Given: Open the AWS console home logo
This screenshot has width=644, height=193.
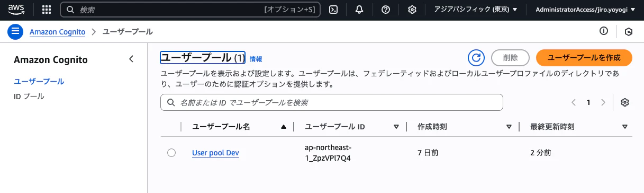Looking at the screenshot, I should click(x=17, y=9).
